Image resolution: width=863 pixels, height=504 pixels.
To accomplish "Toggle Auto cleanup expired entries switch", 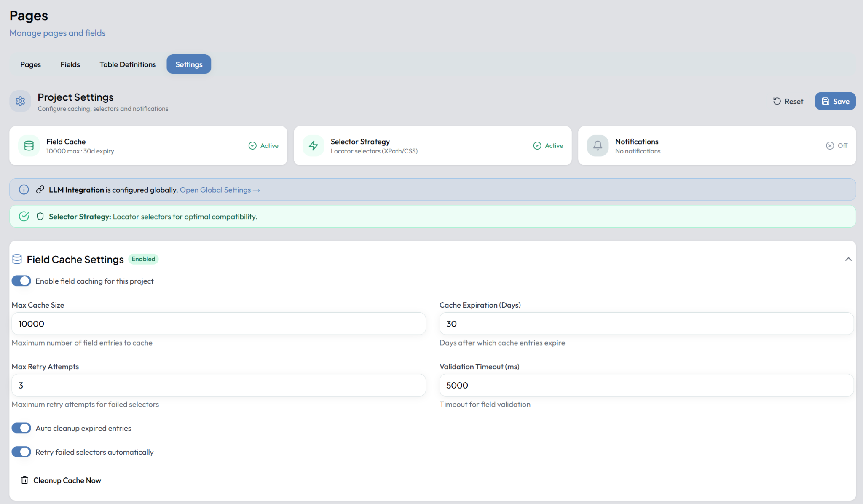I will click(21, 428).
